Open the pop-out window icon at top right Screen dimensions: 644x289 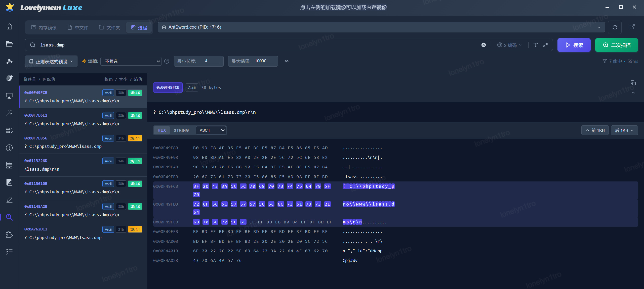(632, 27)
